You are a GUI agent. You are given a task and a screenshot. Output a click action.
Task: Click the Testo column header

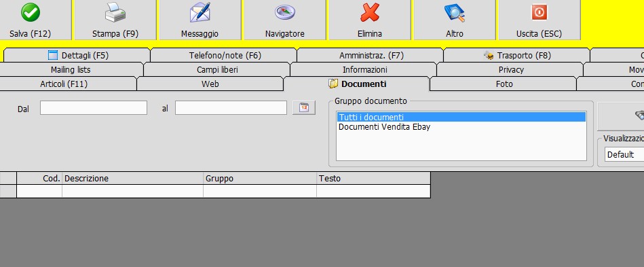[x=373, y=178]
